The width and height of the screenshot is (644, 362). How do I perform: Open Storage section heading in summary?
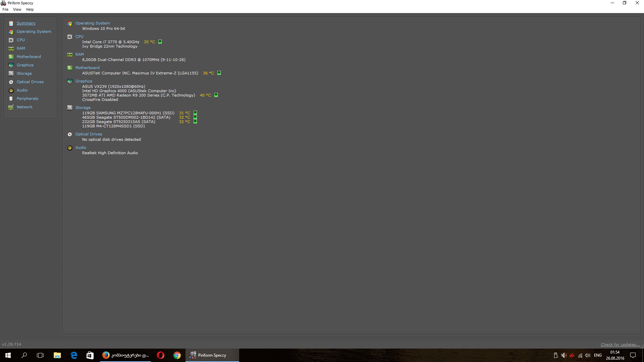tap(83, 108)
